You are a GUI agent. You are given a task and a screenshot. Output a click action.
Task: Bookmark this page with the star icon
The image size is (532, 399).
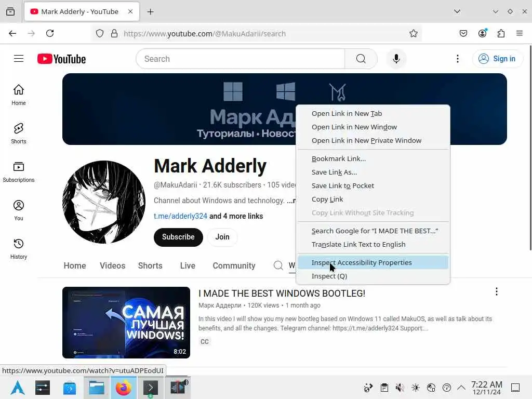click(x=413, y=33)
